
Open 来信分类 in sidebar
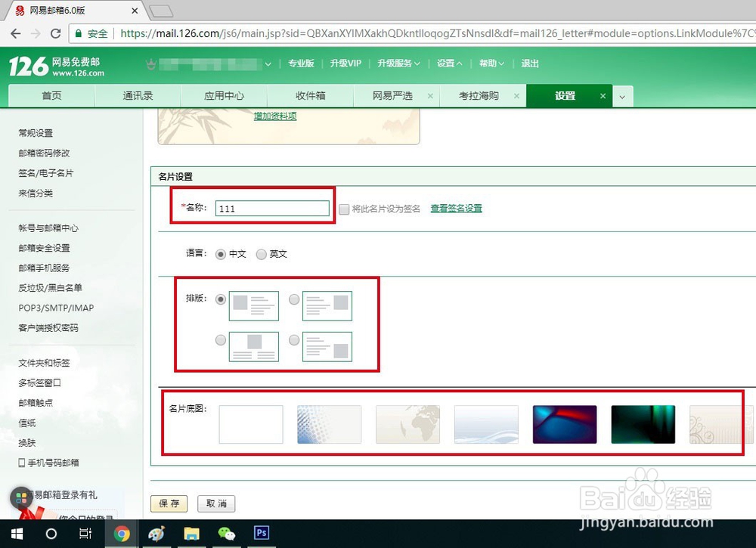click(x=36, y=194)
